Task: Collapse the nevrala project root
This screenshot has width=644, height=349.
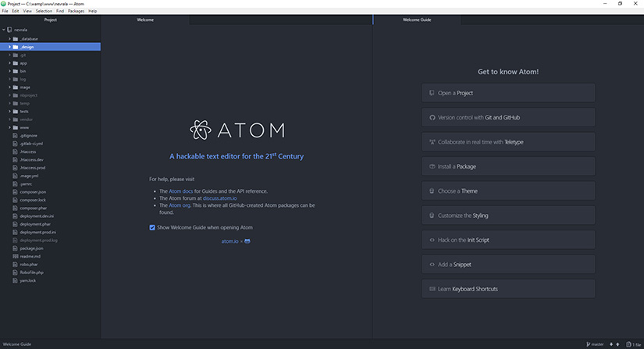Action: [x=4, y=30]
